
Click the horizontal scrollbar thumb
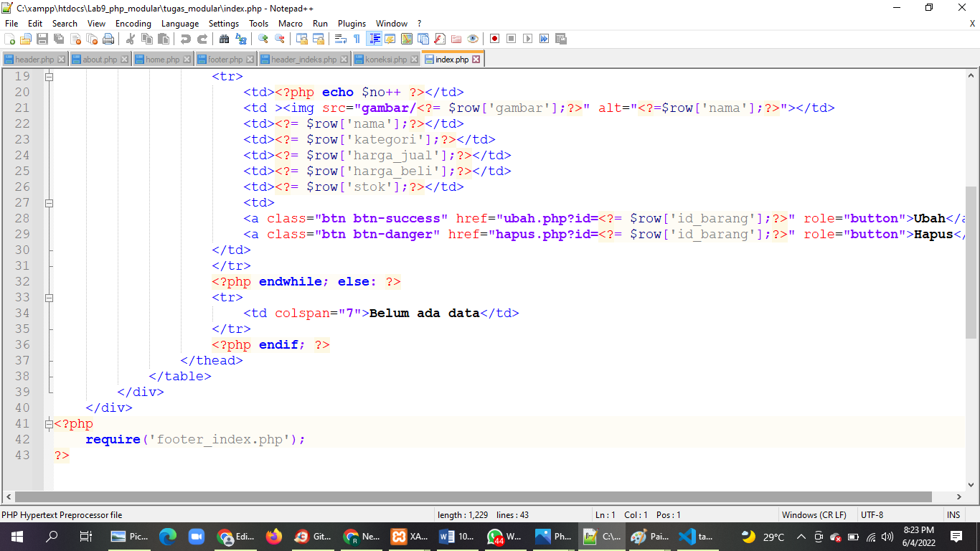pos(473,496)
